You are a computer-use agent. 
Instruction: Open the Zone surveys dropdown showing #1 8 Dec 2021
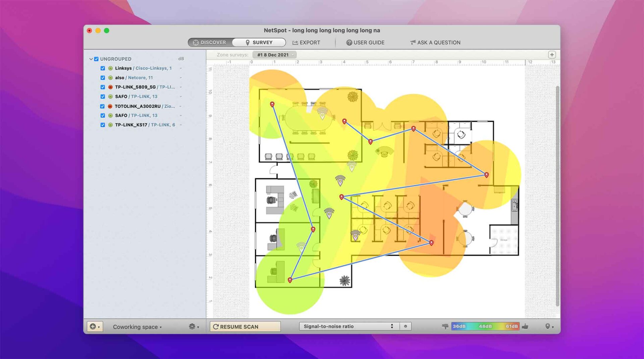(x=274, y=55)
